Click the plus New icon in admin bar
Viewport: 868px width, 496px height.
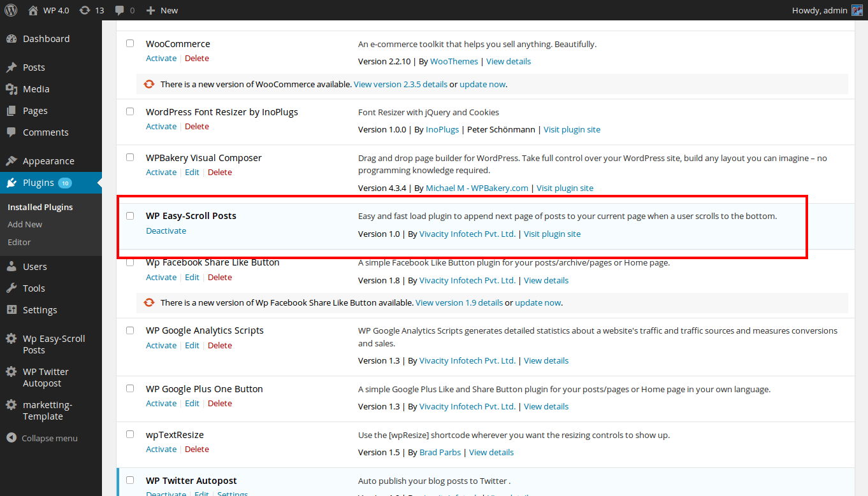[x=150, y=10]
